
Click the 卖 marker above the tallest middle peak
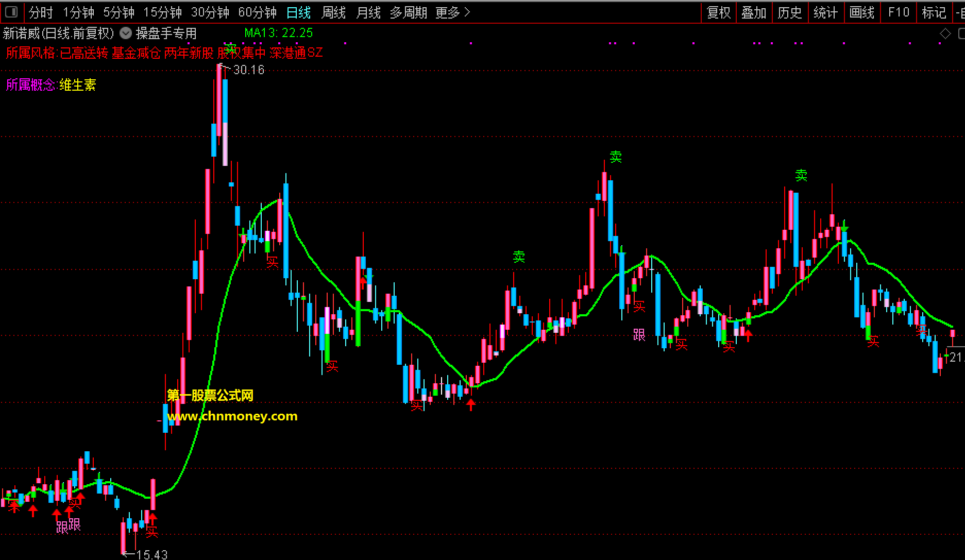coord(616,157)
